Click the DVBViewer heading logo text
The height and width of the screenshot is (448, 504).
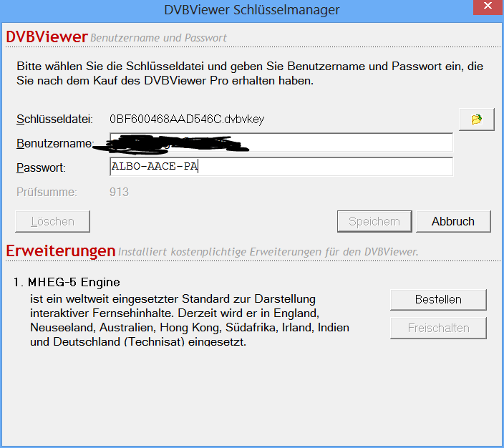click(x=47, y=36)
